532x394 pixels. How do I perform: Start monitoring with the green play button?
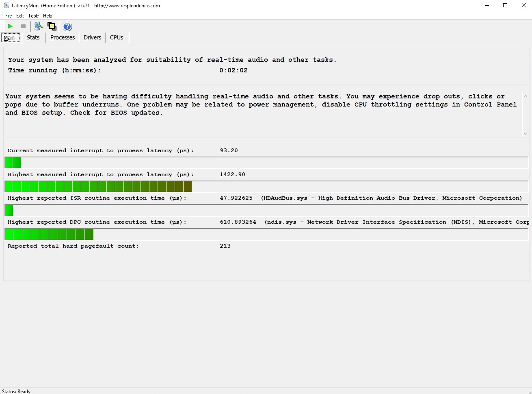[x=11, y=26]
